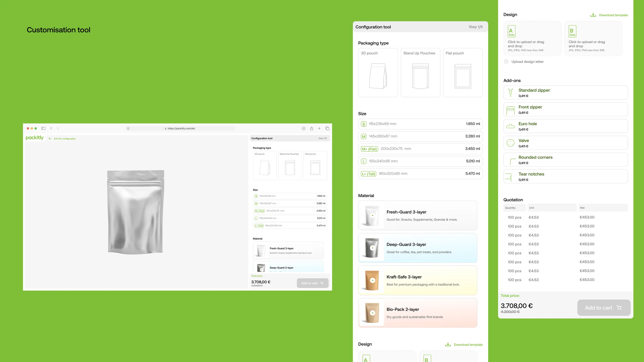Open a new tab with plus icon
The image size is (644, 362).
319,128
